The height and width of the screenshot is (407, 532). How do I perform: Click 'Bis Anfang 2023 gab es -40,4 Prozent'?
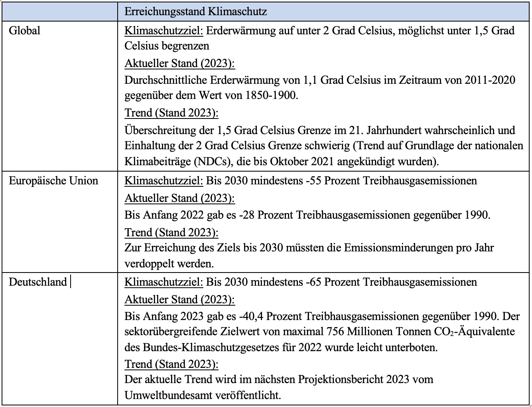point(322,316)
